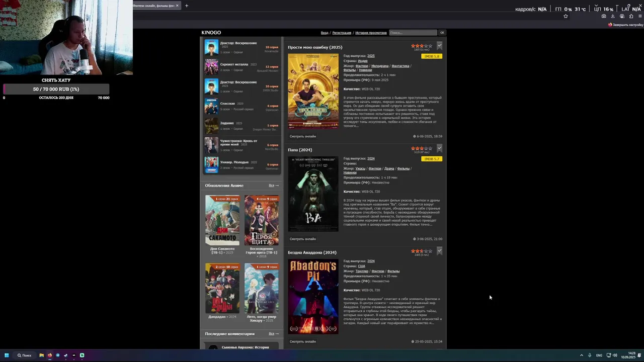Open Скрежет металла series update row
This screenshot has height=362, width=644.
242,67
